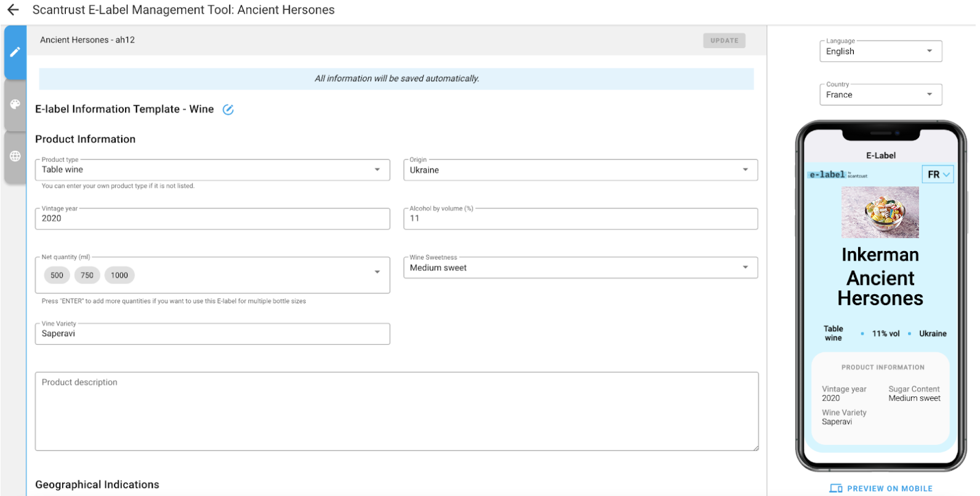Image resolution: width=980 pixels, height=496 pixels.
Task: Click the 'Medium sweet' value in phone preview
Action: coord(914,398)
